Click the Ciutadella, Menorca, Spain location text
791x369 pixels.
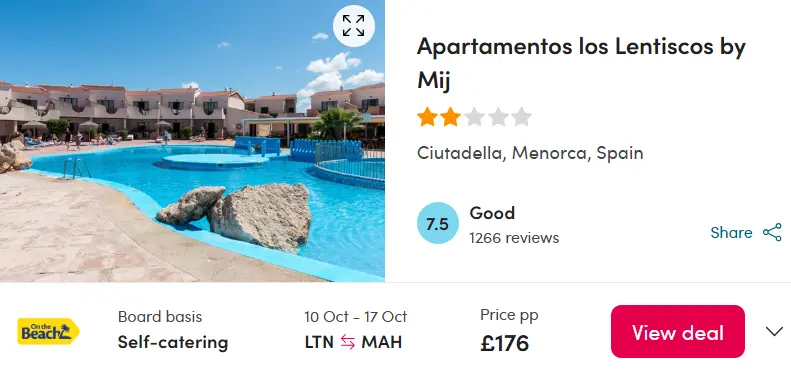(x=530, y=153)
